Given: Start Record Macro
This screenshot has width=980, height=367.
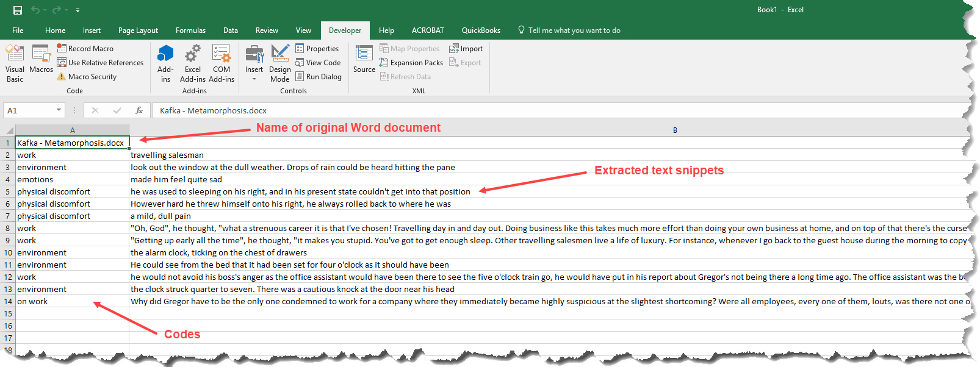Looking at the screenshot, I should (x=85, y=48).
